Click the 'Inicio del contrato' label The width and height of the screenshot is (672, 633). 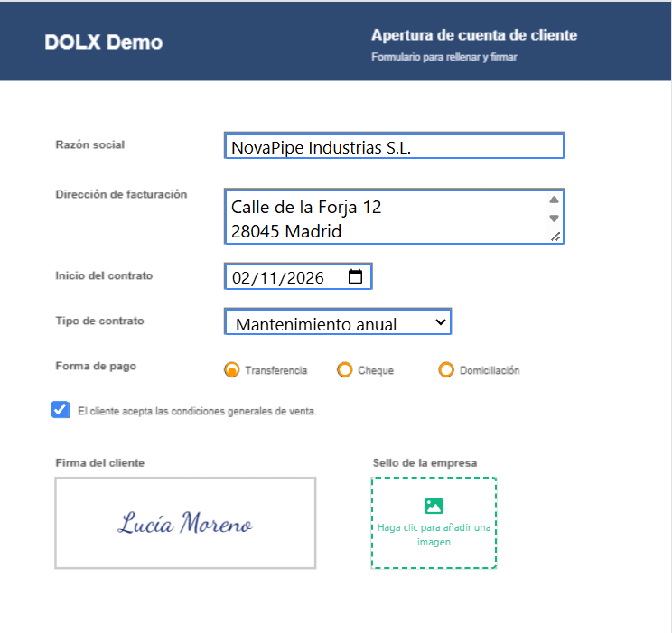point(104,275)
